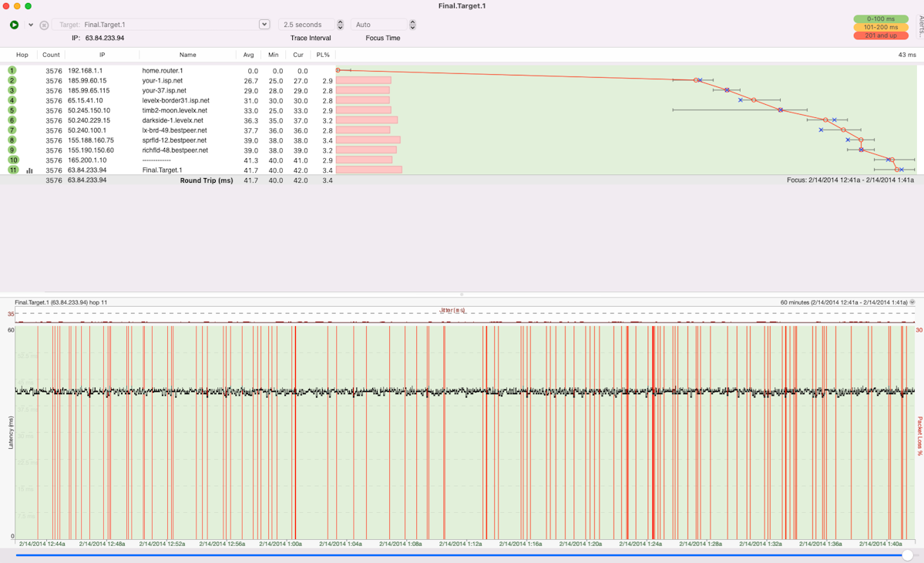Screen dimensions: 924x563
Task: Click the timeline slider handle at bottom
Action: pos(907,555)
